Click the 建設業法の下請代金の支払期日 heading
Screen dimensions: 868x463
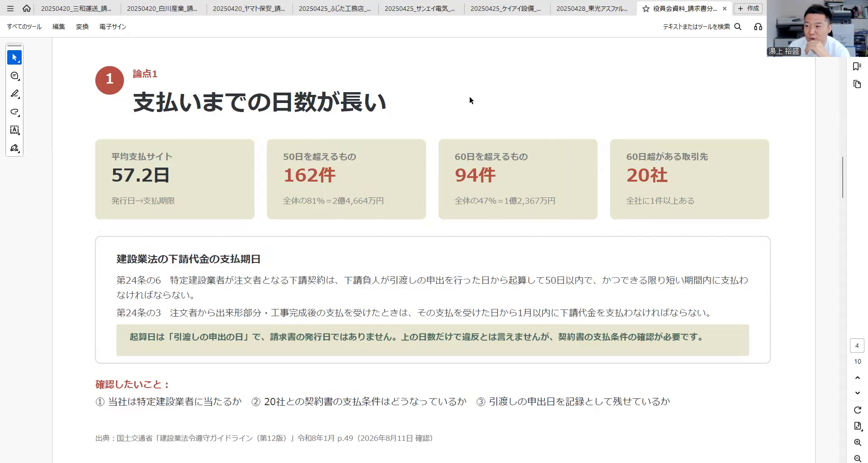coord(189,259)
